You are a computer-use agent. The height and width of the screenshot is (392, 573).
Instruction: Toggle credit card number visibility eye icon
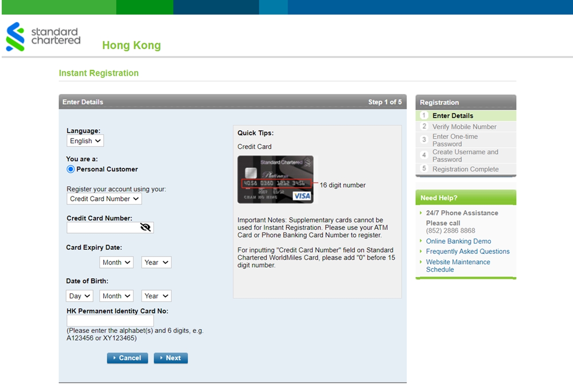(145, 228)
